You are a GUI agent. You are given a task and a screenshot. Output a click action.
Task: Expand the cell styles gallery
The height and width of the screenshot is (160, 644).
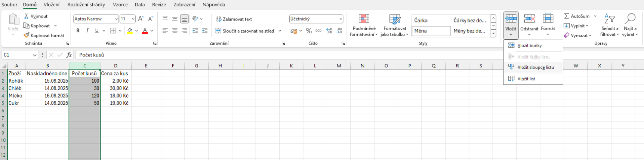[493, 33]
